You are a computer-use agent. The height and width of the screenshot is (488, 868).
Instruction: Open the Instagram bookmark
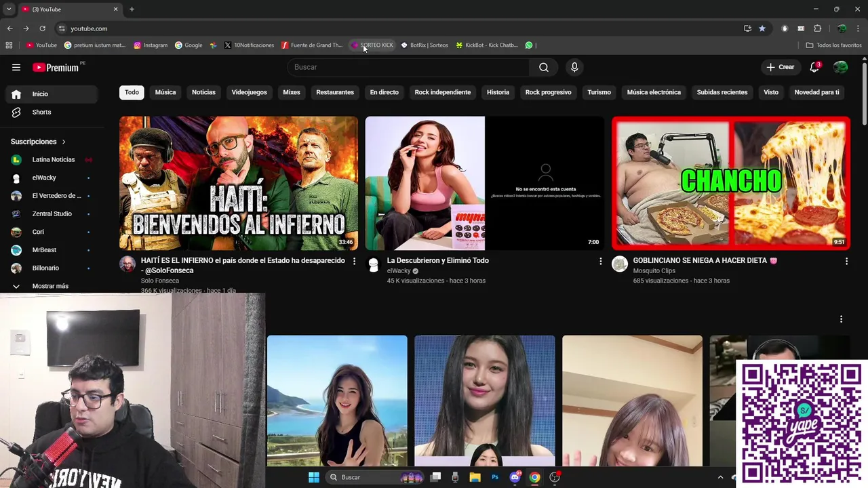[151, 45]
